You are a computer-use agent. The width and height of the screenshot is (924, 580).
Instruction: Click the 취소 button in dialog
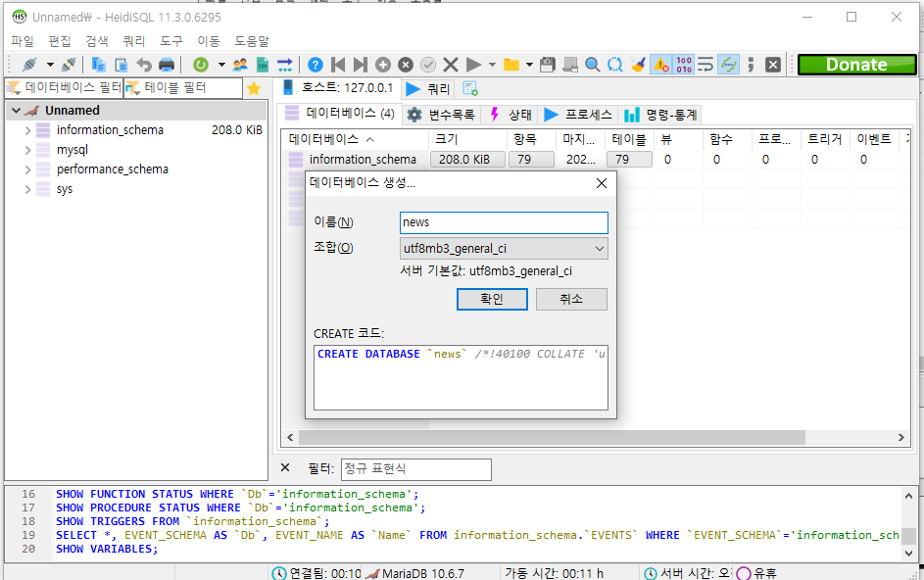point(571,299)
